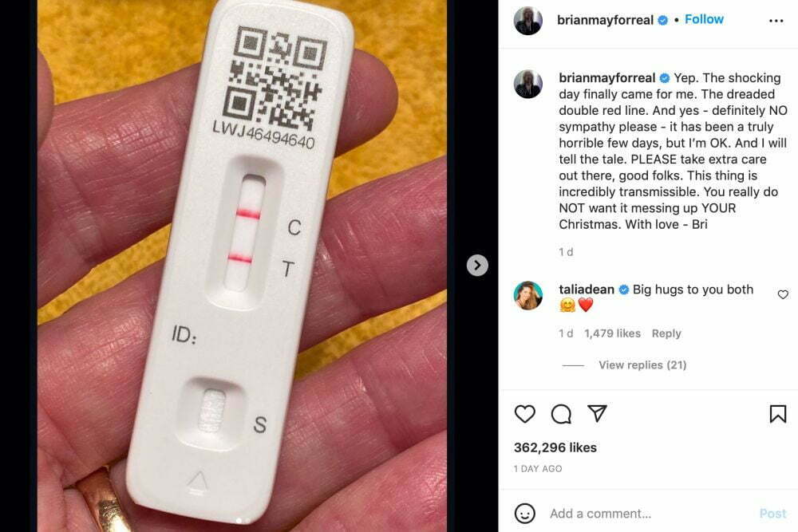The width and height of the screenshot is (798, 532).
Task: Open taliadean username link
Action: coord(587,290)
